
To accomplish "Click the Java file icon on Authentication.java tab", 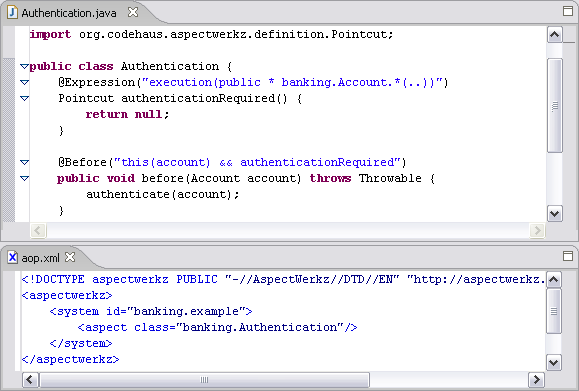I will click(12, 13).
